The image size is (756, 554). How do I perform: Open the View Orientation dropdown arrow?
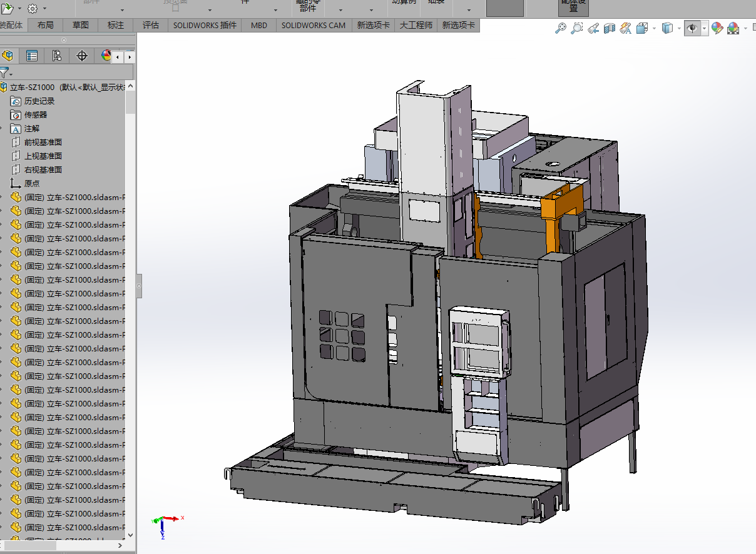[654, 28]
